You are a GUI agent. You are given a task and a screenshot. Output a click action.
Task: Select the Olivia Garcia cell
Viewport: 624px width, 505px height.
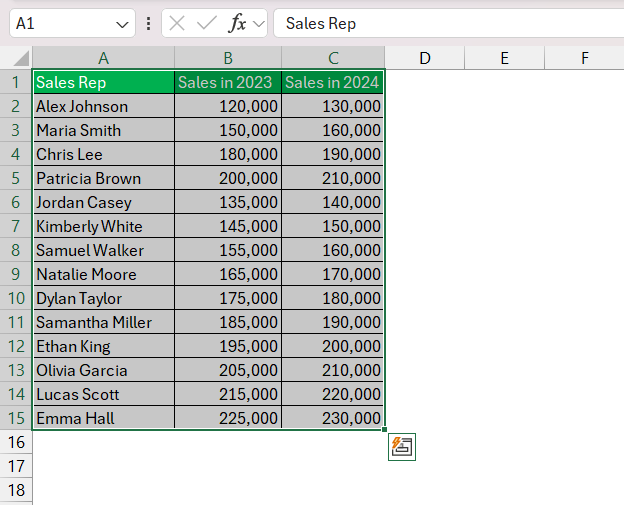103,370
